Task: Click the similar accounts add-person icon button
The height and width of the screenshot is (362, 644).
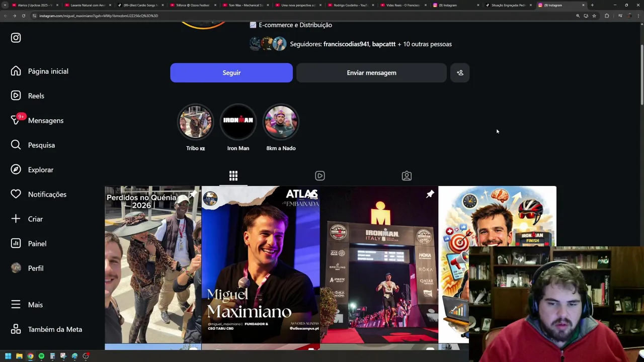Action: (x=460, y=73)
